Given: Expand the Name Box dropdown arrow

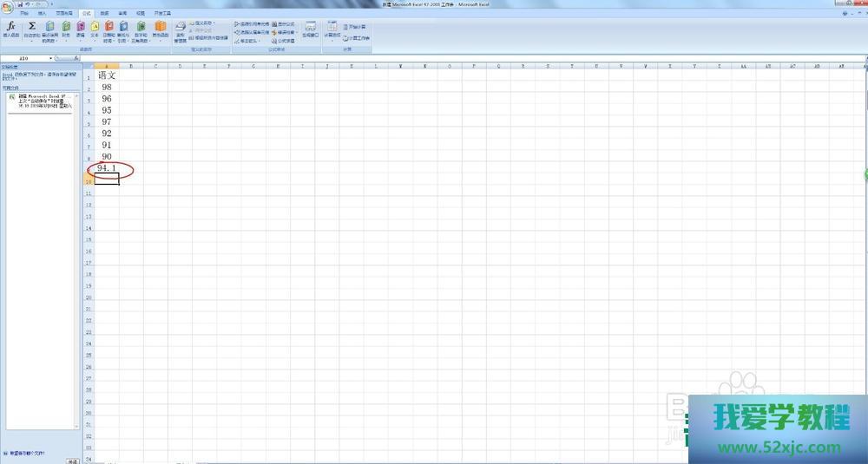Looking at the screenshot, I should 51,58.
